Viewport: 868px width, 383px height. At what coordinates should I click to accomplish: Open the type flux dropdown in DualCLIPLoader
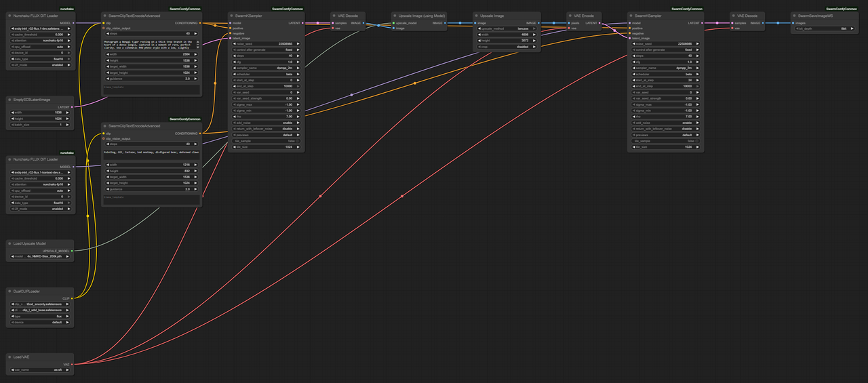point(39,317)
